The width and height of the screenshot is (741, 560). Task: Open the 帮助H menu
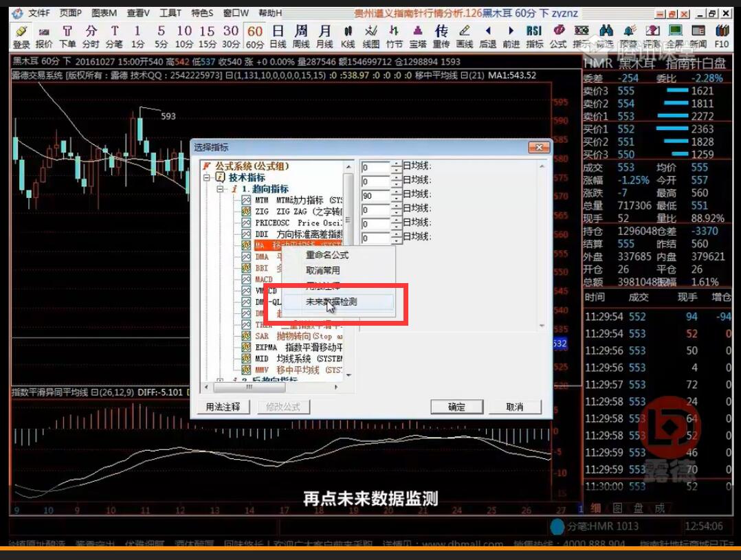click(x=270, y=13)
